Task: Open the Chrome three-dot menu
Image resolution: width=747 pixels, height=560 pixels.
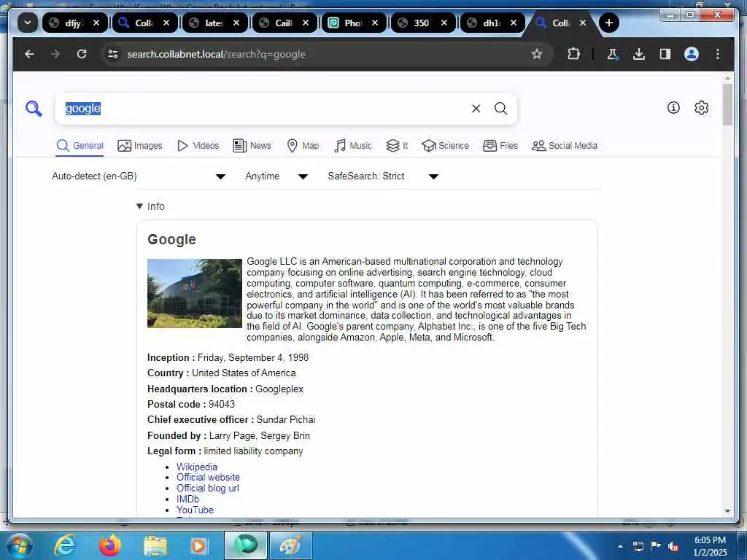Action: coord(718,54)
